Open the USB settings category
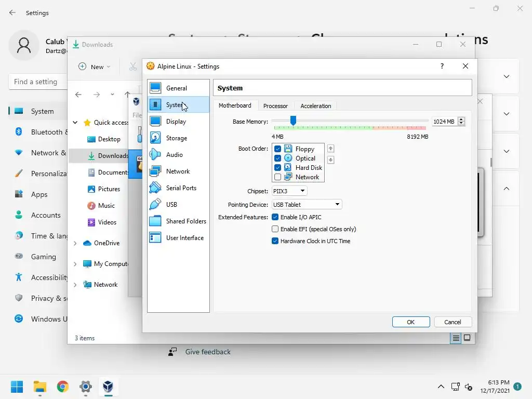Viewport: 532px width, 399px height. tap(179, 205)
